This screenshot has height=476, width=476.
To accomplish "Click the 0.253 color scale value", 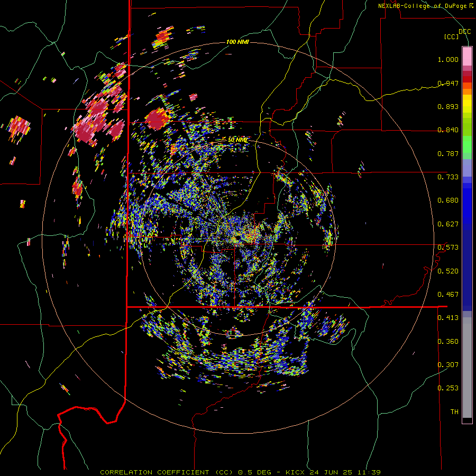I will point(448,388).
